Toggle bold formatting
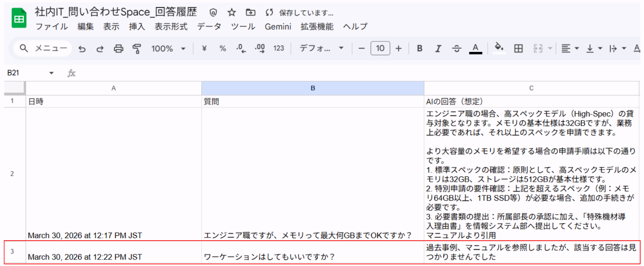644x266 pixels. click(419, 48)
